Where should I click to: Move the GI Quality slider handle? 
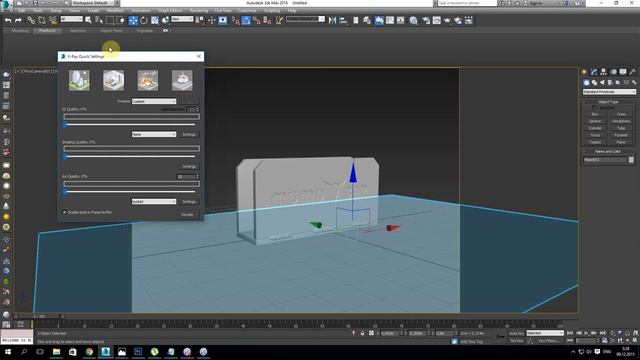(x=65, y=124)
